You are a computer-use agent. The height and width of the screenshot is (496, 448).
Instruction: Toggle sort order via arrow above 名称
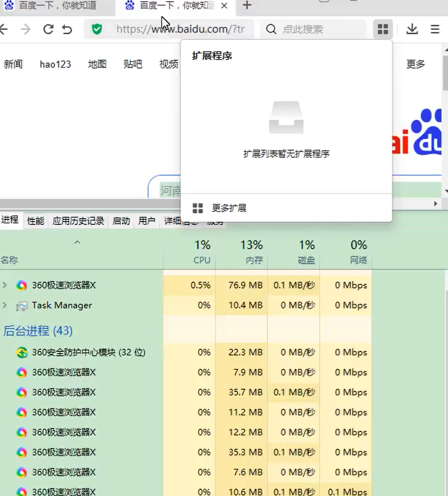(x=77, y=242)
